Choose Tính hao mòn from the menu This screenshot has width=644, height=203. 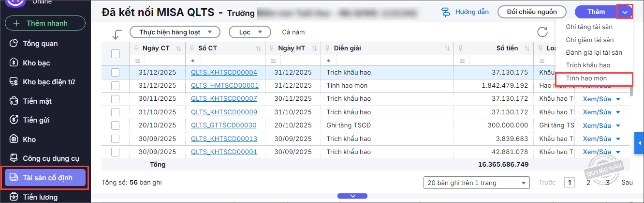point(586,78)
